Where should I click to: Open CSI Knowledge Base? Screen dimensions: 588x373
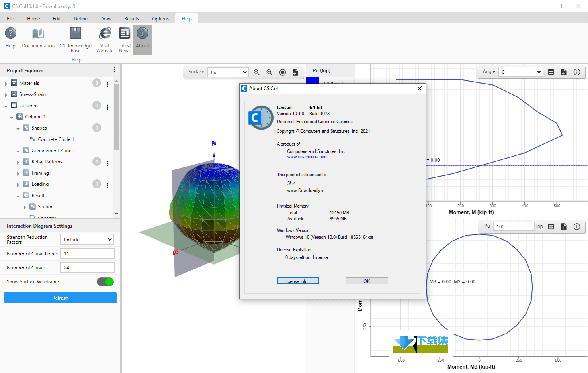[x=76, y=39]
